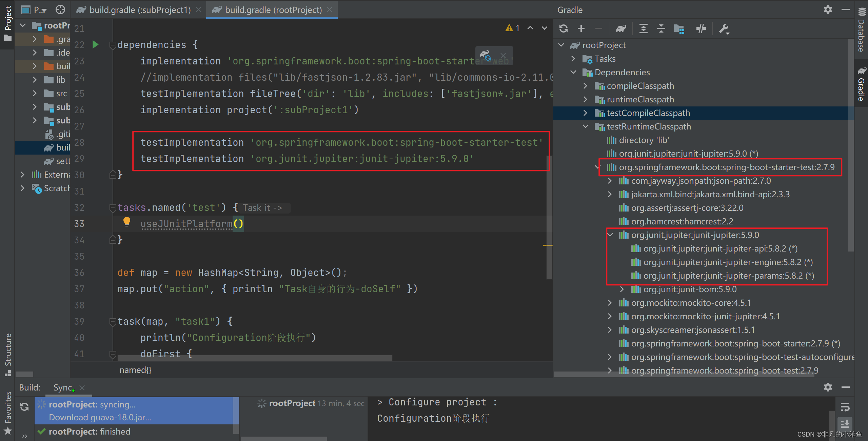This screenshot has height=441, width=868.
Task: Select the rootProject: finished build entry
Action: point(90,432)
